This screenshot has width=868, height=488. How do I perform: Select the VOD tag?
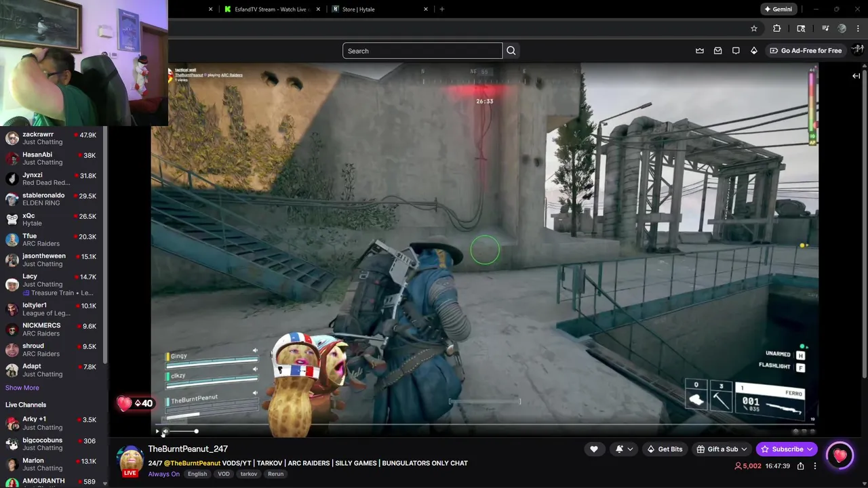(x=224, y=474)
